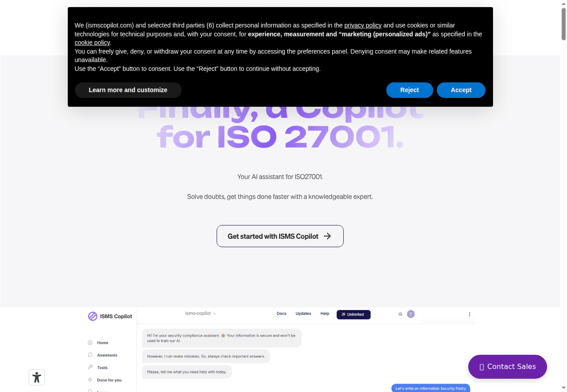Open the Docs menu item

[281, 313]
